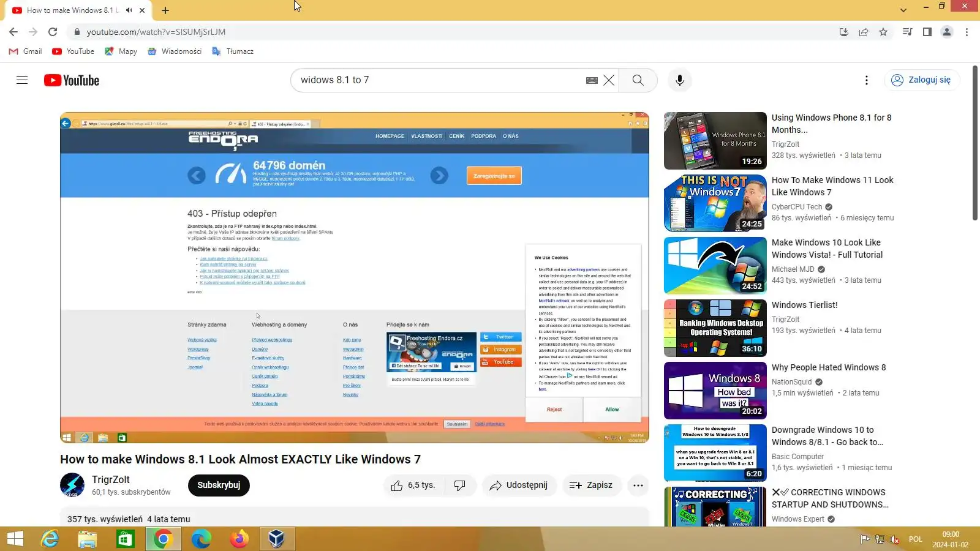Open a new browser tab
This screenshot has width=980, height=551.
coord(165,10)
